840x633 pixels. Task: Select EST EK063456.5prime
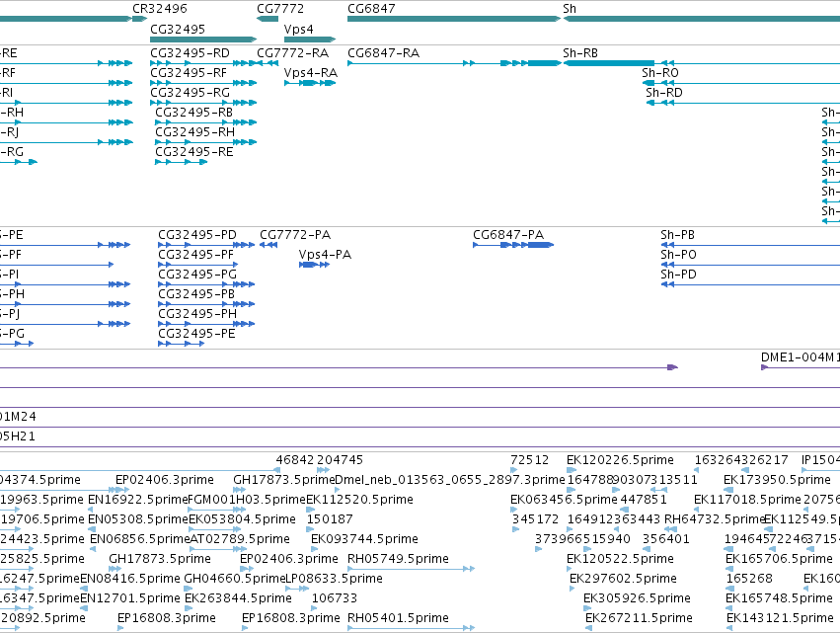(564, 500)
